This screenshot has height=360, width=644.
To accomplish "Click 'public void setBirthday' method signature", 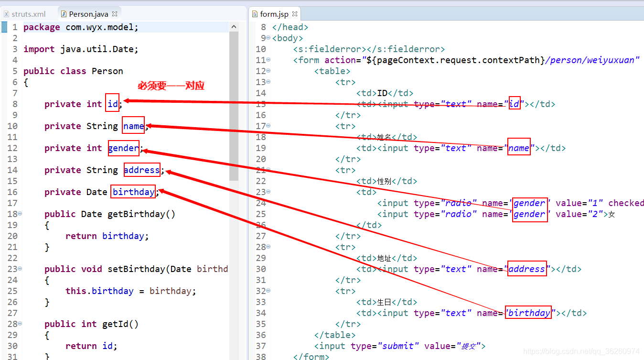I will (x=136, y=269).
